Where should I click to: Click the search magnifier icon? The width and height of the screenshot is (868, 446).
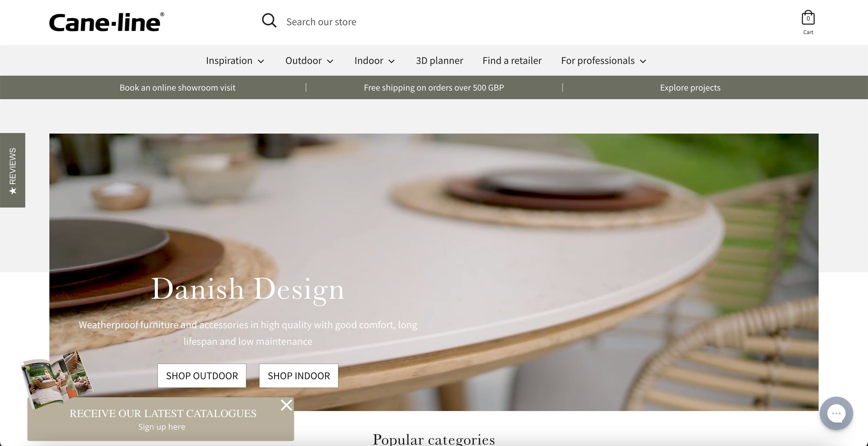[269, 21]
